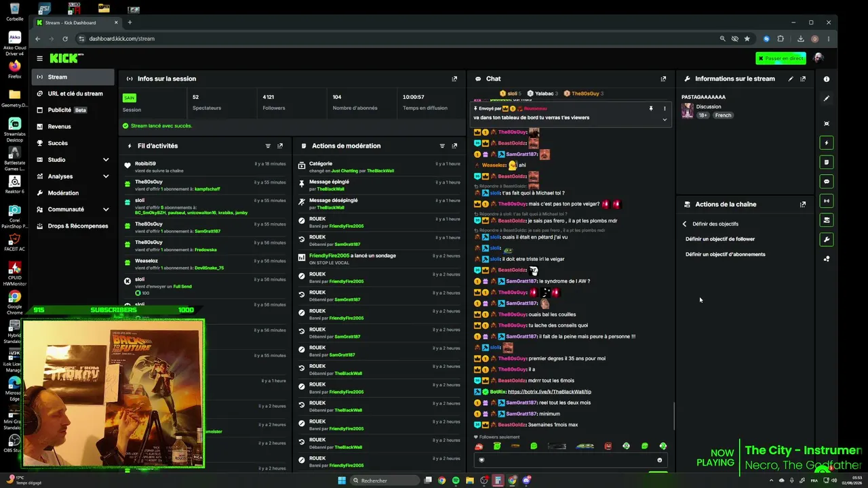Pop out the Fil d'activités panel
The image size is (868, 488).
coord(280,146)
